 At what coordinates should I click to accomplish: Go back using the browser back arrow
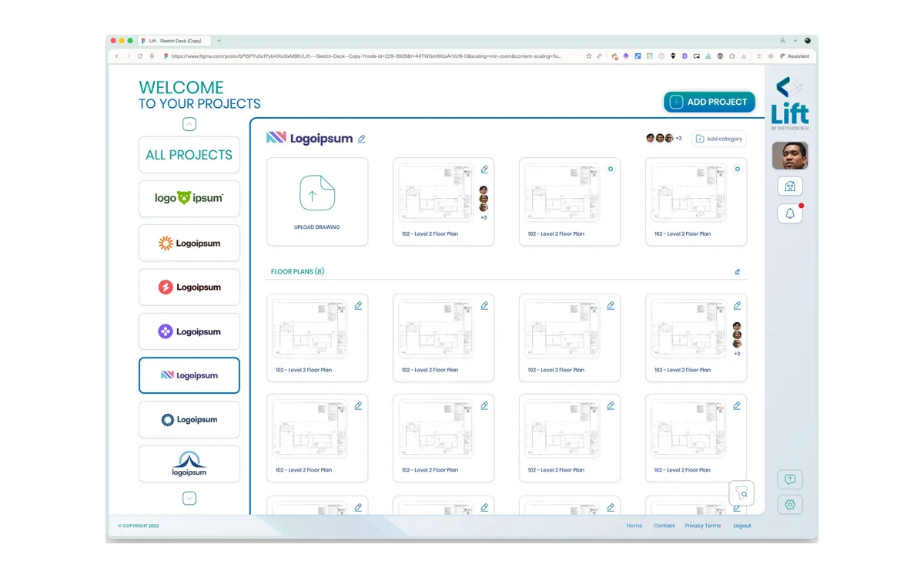click(117, 56)
